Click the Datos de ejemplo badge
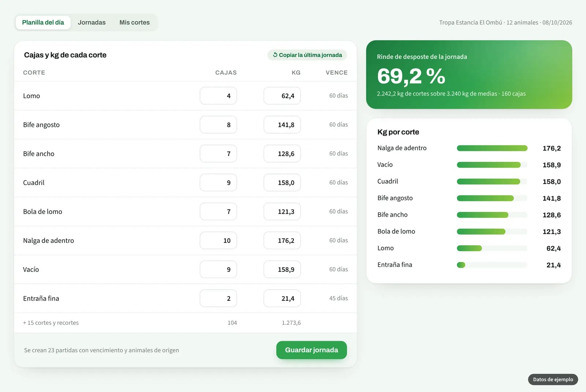Image resolution: width=586 pixels, height=392 pixels. point(553,379)
